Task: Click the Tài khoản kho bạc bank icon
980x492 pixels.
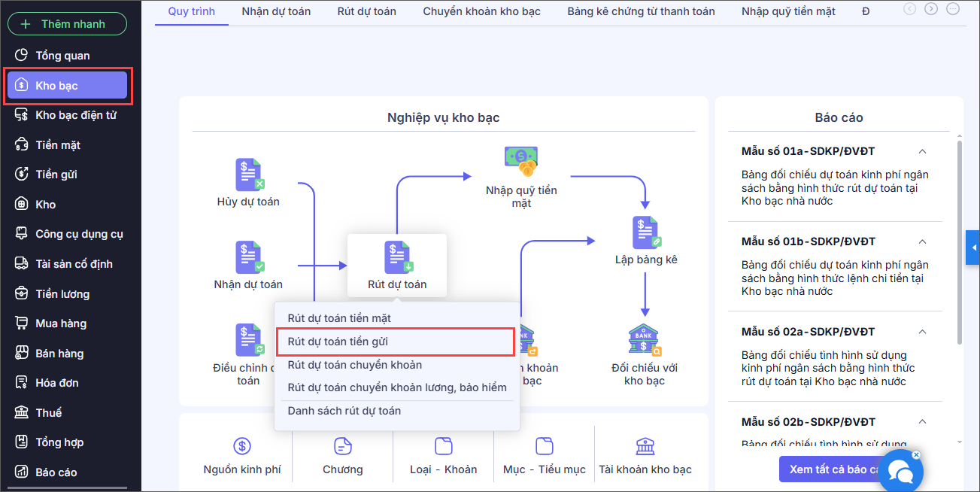Action: (x=645, y=446)
